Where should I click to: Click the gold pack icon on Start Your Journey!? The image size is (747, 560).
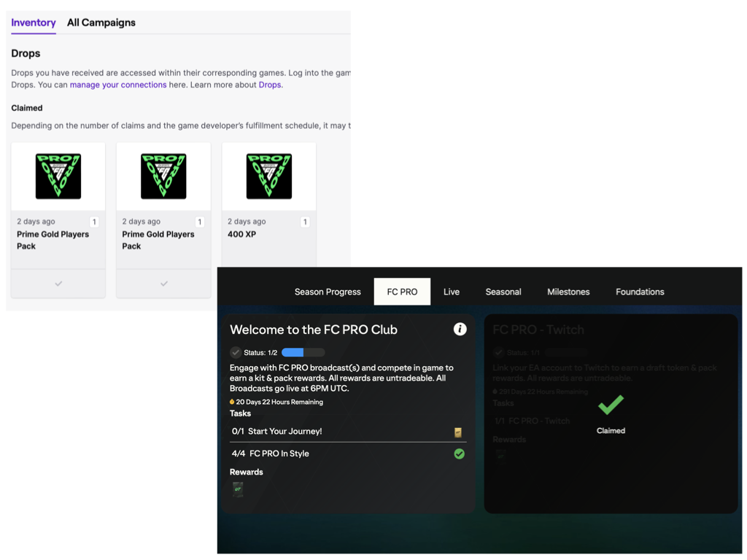[458, 432]
